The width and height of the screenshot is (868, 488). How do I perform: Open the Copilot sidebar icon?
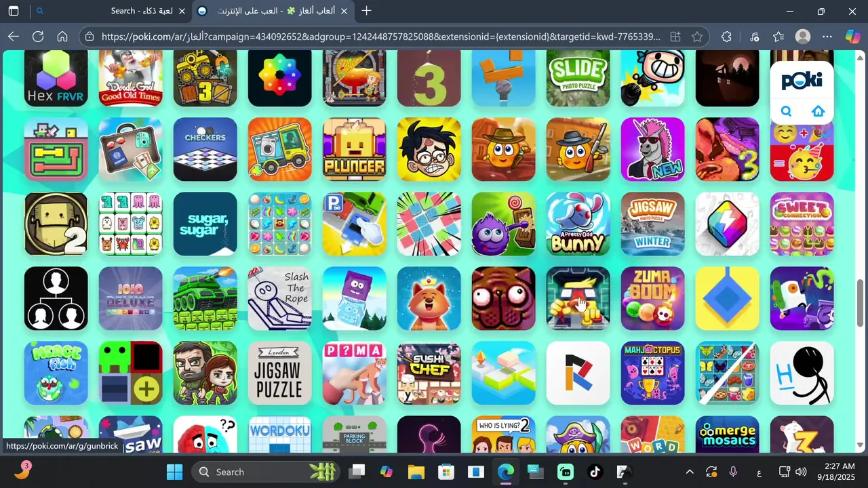852,37
